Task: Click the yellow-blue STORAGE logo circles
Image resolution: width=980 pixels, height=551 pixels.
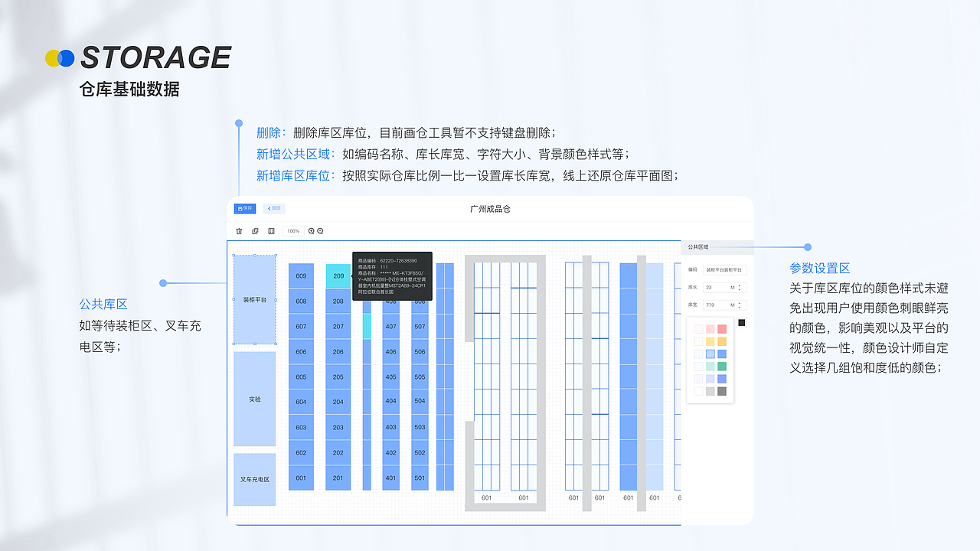Action: click(x=61, y=57)
